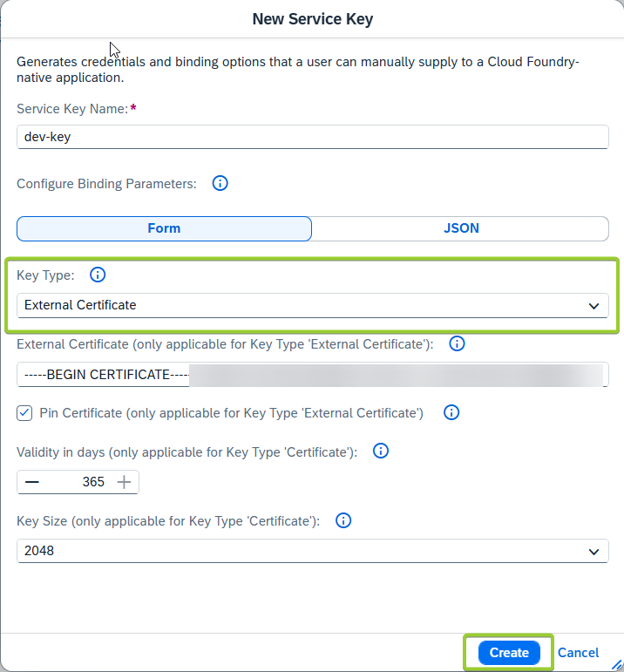
Task: Switch to the JSON tab
Action: 460,228
